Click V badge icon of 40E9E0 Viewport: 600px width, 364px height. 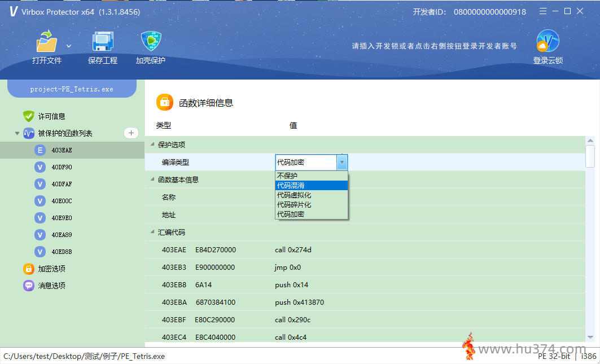[40, 218]
